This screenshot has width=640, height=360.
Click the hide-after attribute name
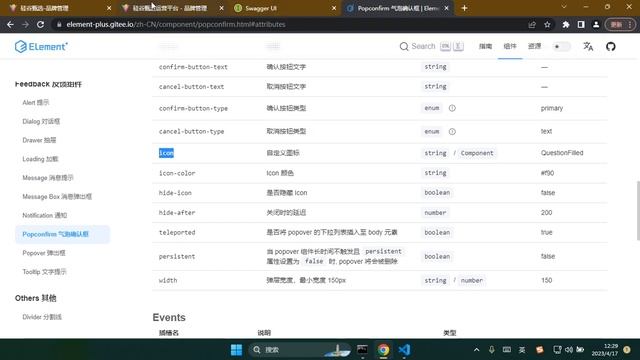pyautogui.click(x=177, y=213)
